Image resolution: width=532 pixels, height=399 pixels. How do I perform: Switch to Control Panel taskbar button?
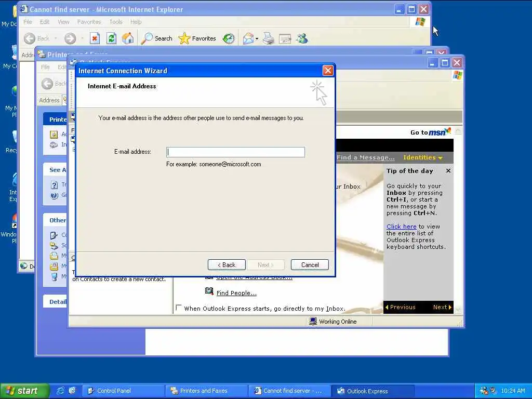[123, 391]
